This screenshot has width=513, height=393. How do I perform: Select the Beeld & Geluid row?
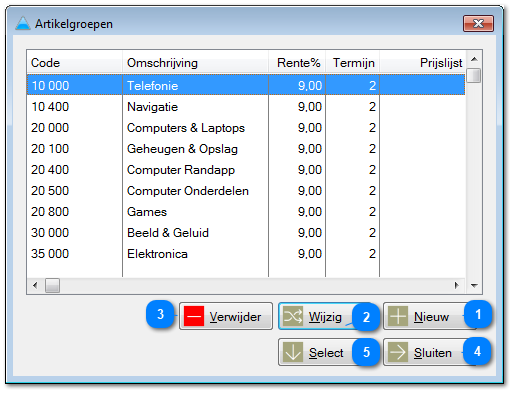pyautogui.click(x=246, y=233)
